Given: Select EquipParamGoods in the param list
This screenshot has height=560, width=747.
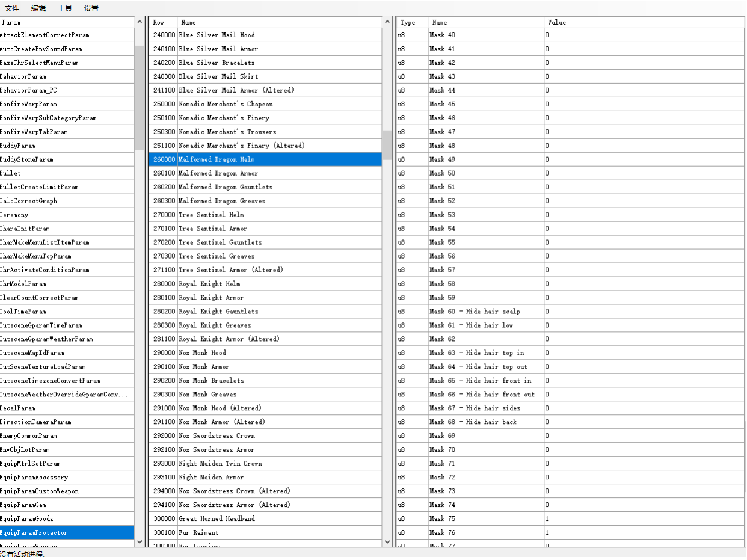Looking at the screenshot, I should [26, 518].
